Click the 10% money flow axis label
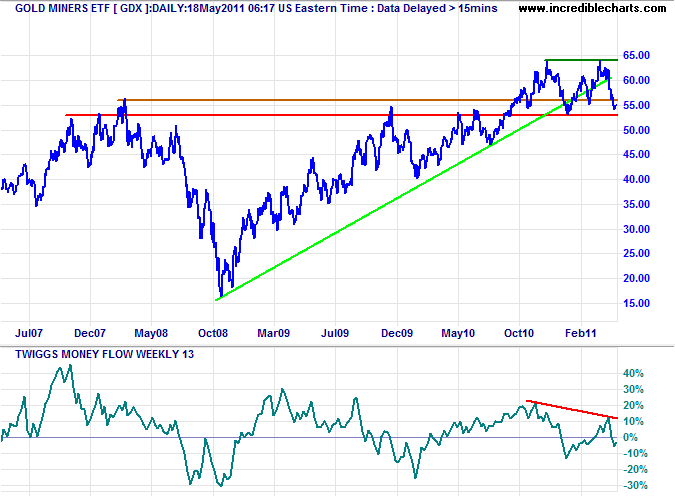The height and width of the screenshot is (500, 675). click(x=633, y=421)
